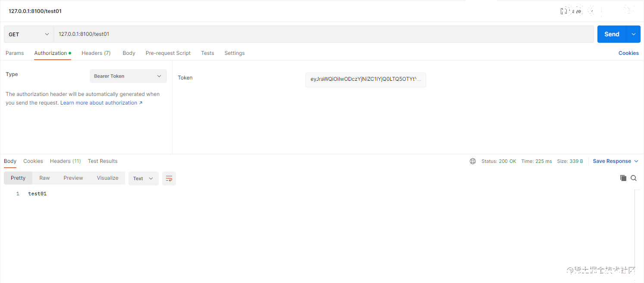Open the Text format dropdown
The width and height of the screenshot is (644, 283).
[x=144, y=178]
